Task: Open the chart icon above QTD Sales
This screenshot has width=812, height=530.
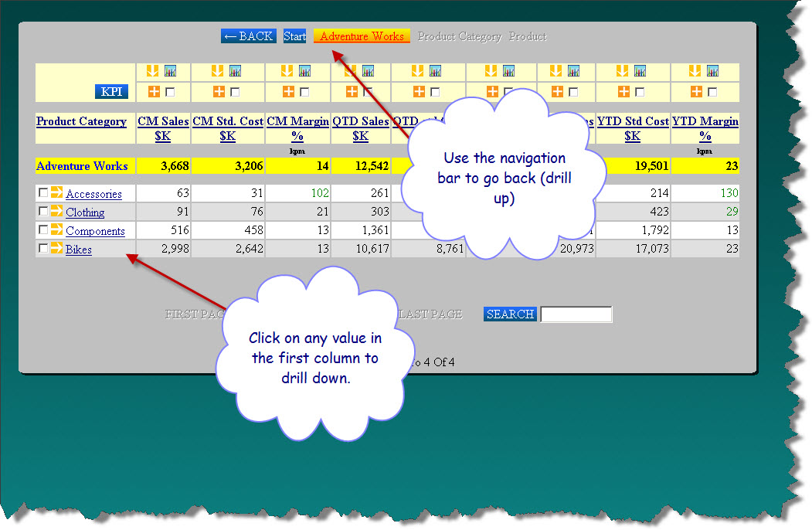Action: point(369,70)
